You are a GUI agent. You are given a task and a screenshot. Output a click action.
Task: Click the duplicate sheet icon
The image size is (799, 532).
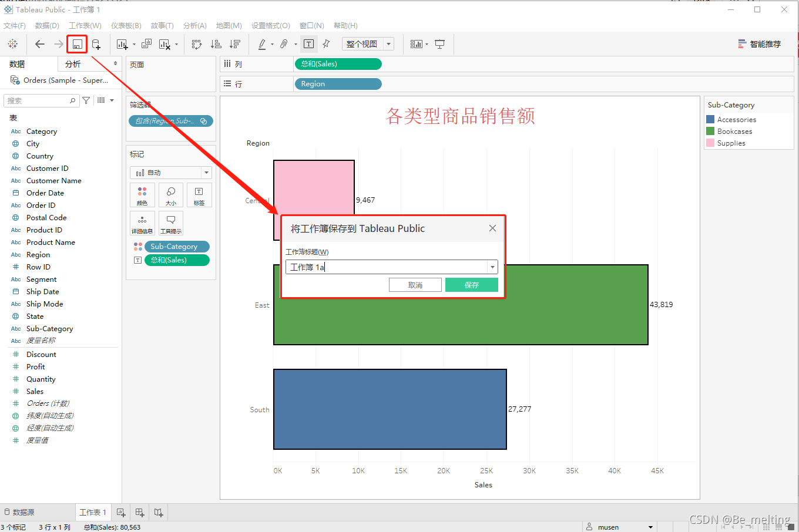(x=146, y=44)
